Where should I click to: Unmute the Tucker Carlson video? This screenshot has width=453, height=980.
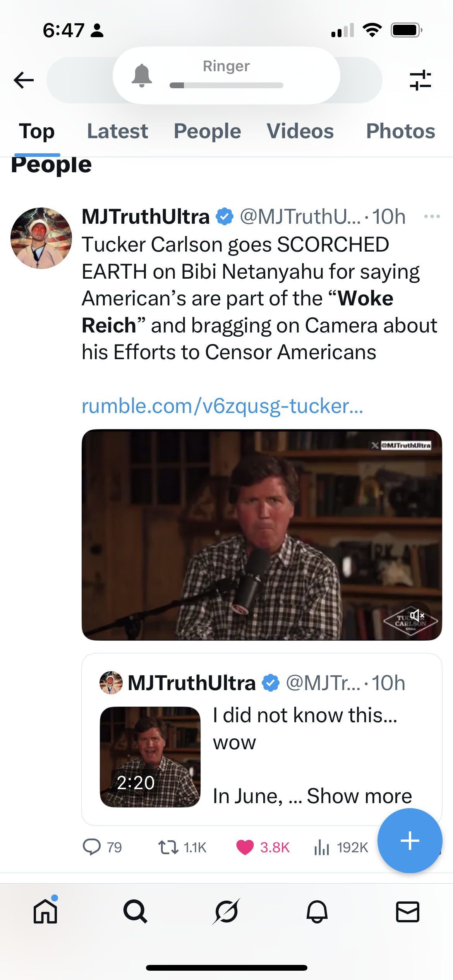click(417, 615)
